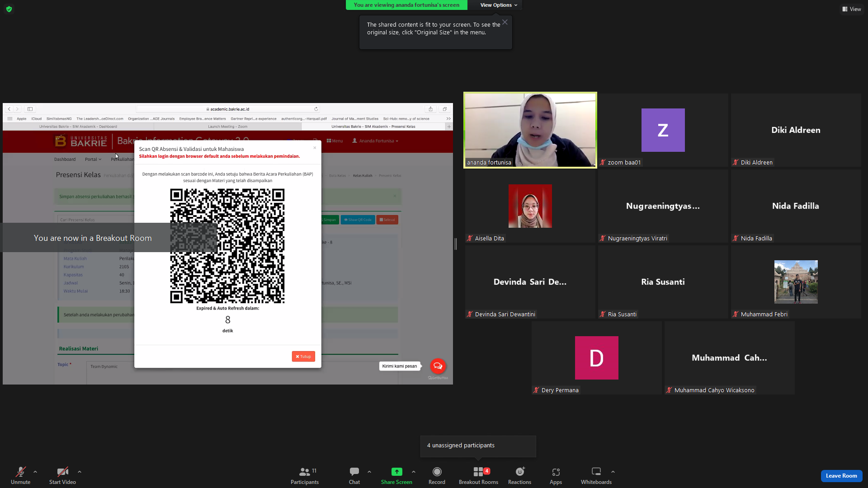Click the green encryption shield icon
868x488 pixels.
pyautogui.click(x=9, y=9)
